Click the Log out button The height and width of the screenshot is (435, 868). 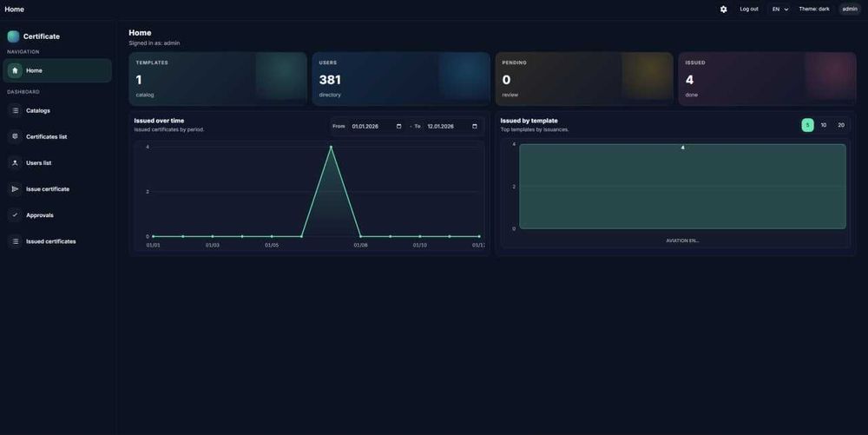(x=749, y=10)
